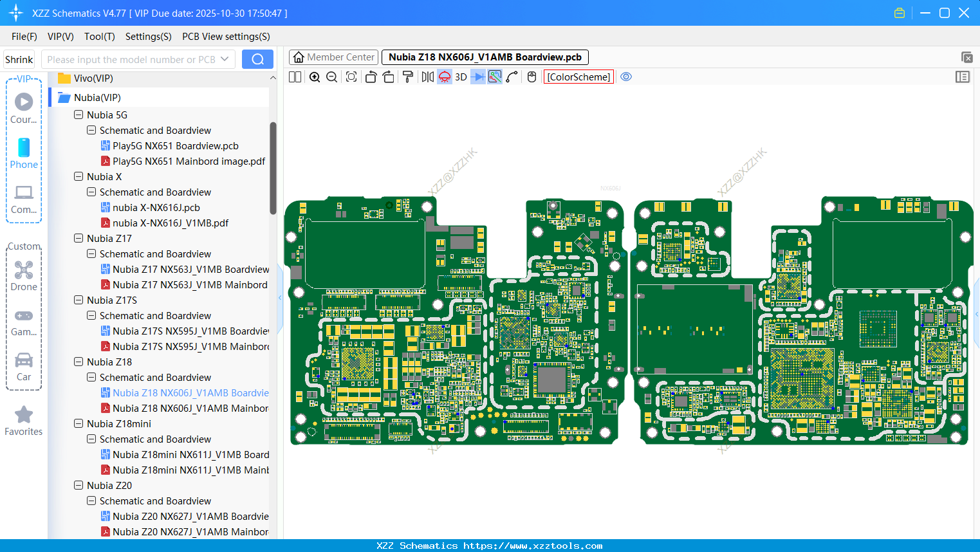The height and width of the screenshot is (552, 980).
Task: Mirror the board with the flip icon
Action: 427,77
